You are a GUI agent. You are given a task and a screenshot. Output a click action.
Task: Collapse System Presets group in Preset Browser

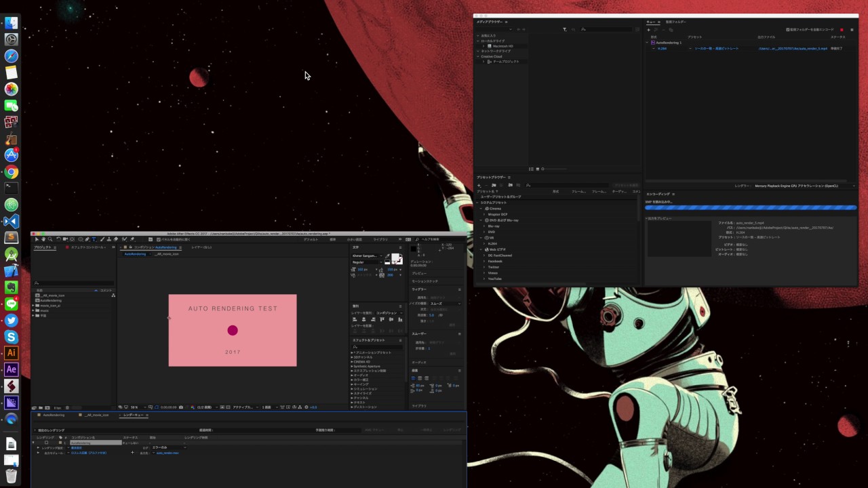477,203
